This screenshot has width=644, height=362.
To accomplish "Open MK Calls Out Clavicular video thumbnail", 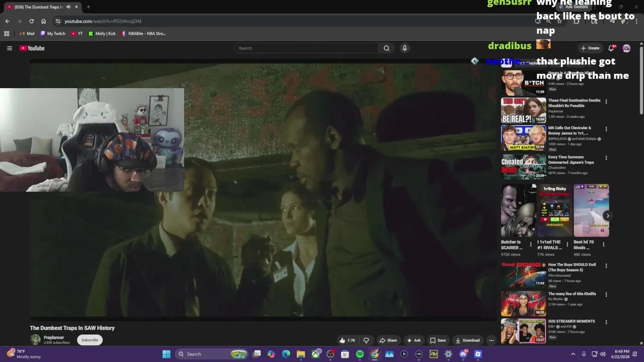I will point(523,138).
